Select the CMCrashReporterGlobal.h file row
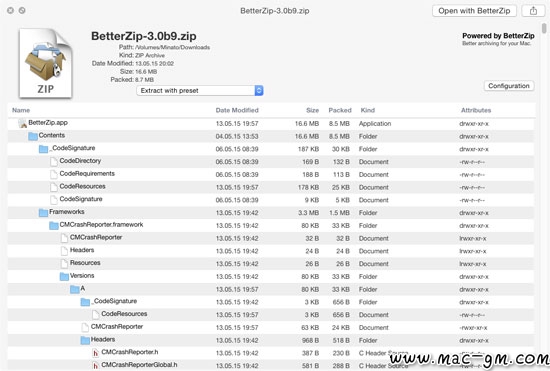Image resolution: width=550 pixels, height=371 pixels. (x=271, y=365)
